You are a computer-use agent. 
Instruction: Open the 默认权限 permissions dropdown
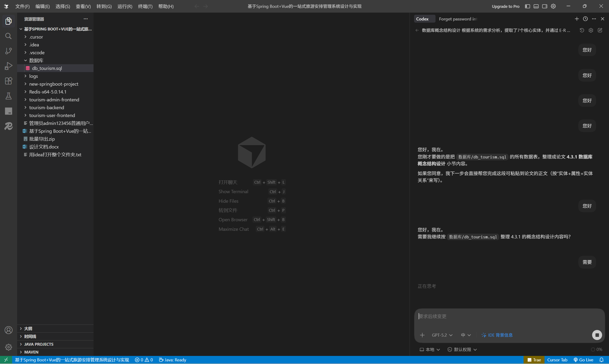tap(462, 349)
